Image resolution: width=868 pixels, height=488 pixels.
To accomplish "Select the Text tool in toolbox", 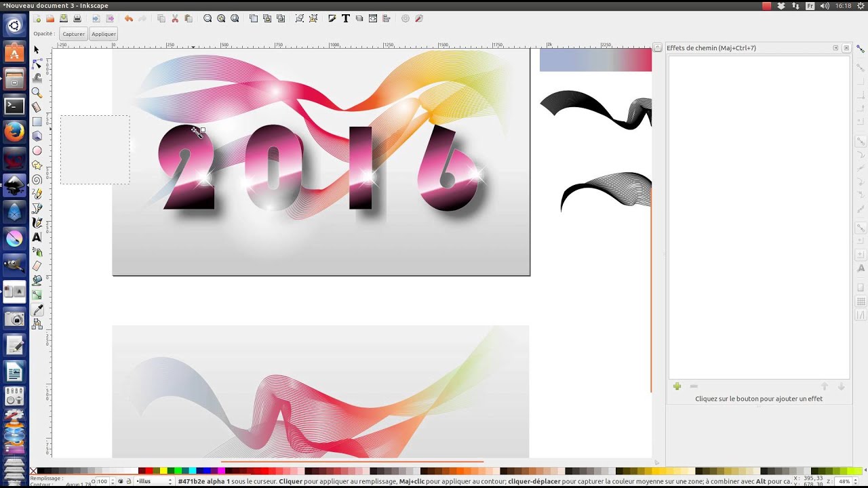I will coord(37,237).
